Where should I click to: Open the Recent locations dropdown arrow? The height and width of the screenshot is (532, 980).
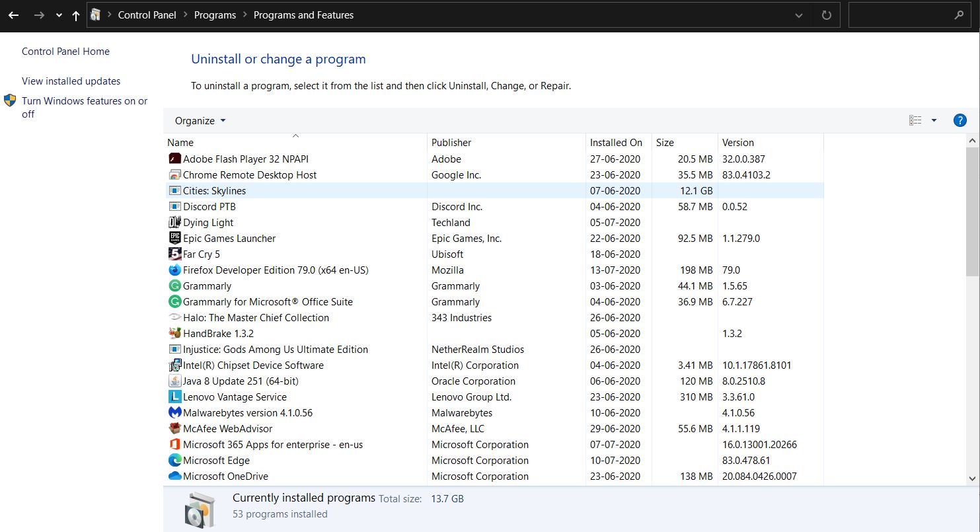click(x=59, y=15)
